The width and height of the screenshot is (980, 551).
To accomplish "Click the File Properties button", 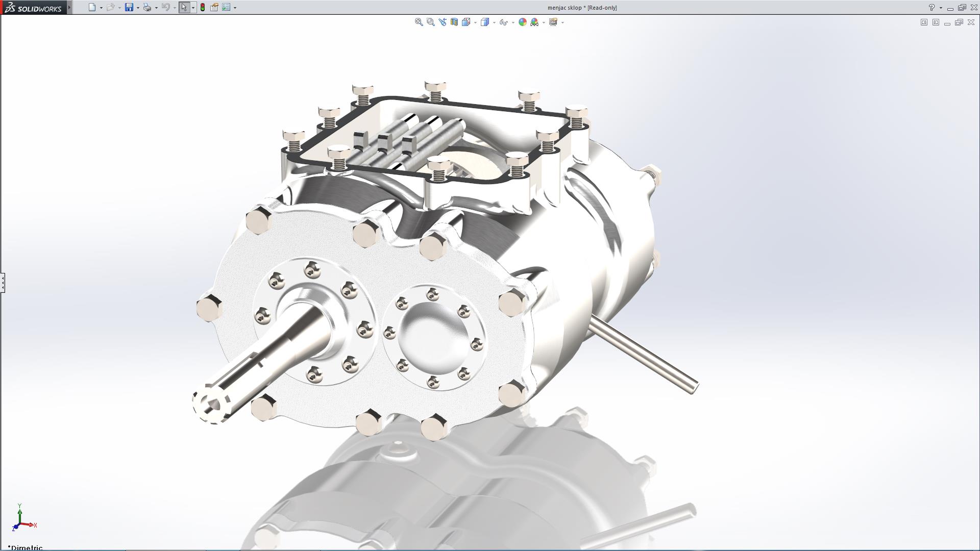I will pos(214,7).
